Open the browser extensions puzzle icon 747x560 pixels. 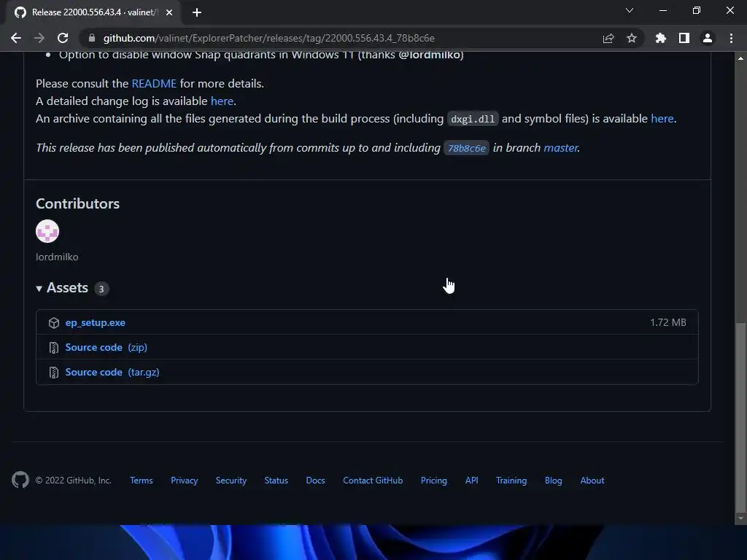[661, 38]
